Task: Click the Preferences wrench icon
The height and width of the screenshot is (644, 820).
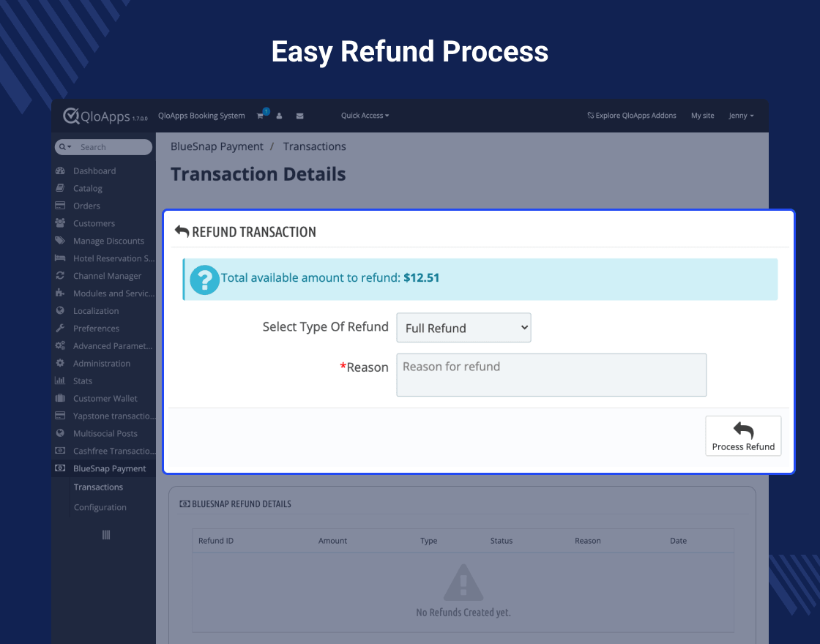Action: (x=60, y=328)
